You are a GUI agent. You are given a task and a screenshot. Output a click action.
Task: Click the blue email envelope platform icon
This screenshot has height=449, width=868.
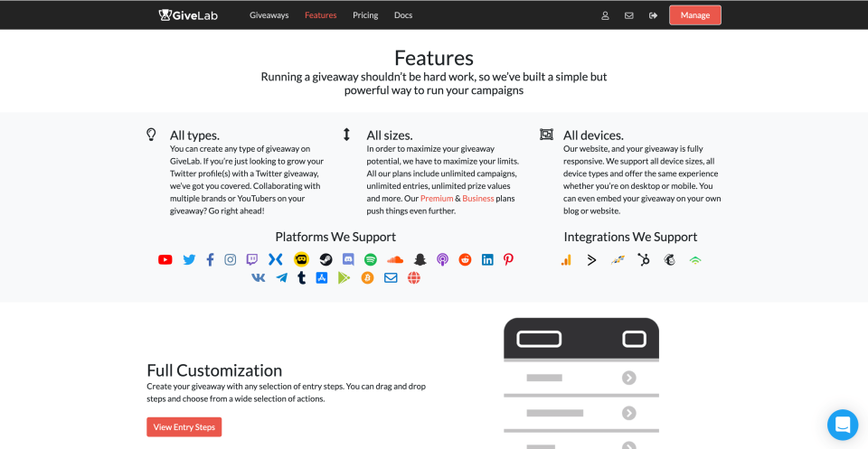[391, 277]
